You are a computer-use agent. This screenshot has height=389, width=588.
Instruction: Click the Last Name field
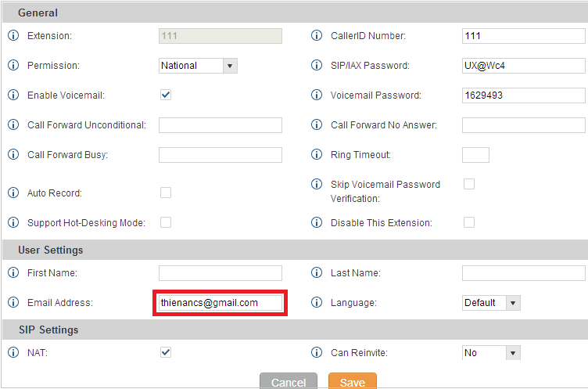524,273
